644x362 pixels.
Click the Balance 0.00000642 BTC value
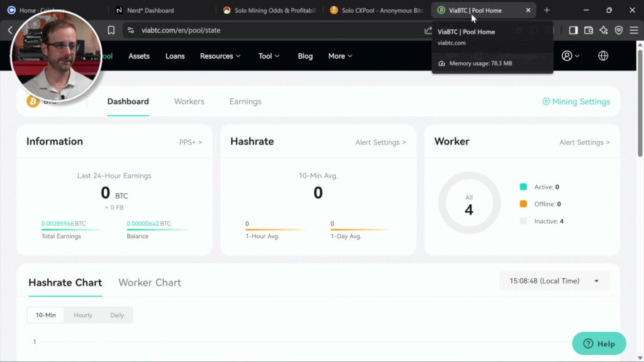(x=148, y=224)
